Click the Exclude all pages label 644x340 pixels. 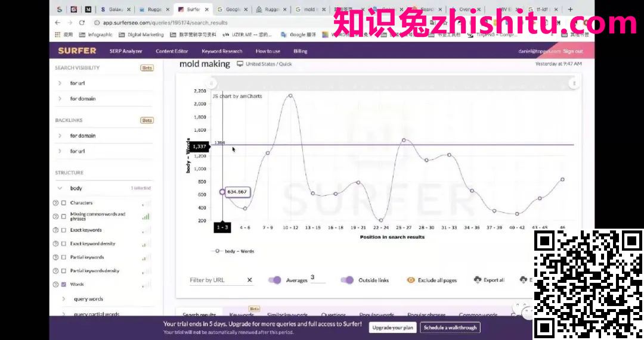[438, 280]
